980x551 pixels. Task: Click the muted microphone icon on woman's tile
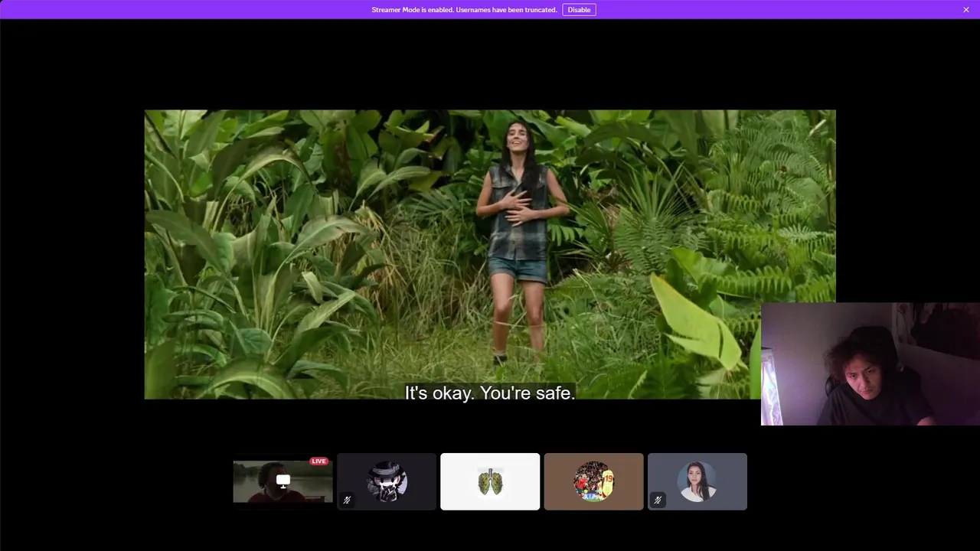pos(658,500)
